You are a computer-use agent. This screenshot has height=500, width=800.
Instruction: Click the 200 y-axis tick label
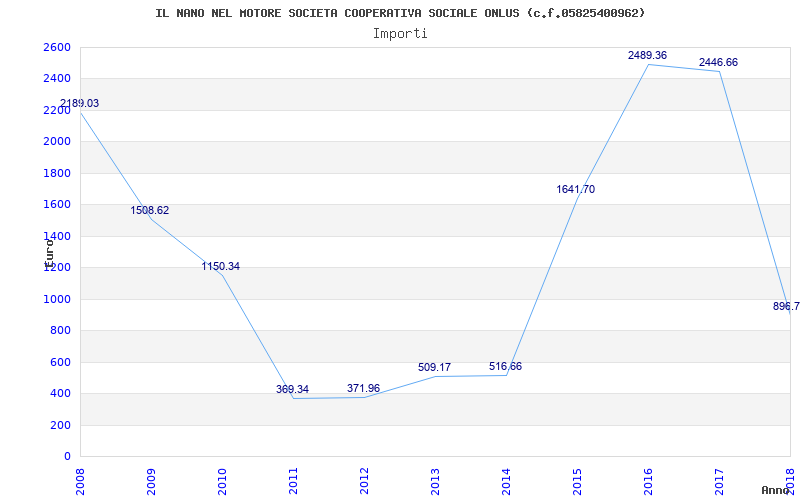click(x=61, y=426)
